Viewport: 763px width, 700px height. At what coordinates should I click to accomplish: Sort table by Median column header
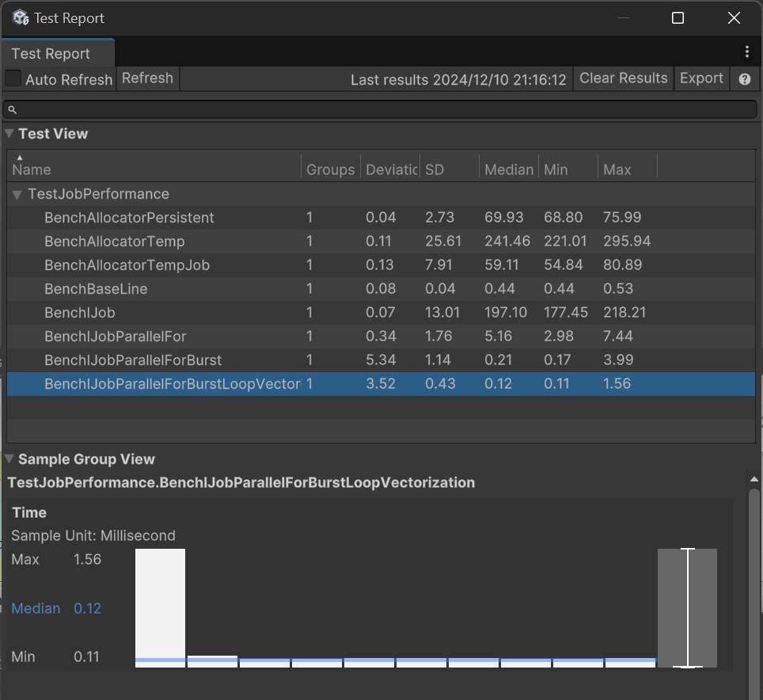(508, 169)
